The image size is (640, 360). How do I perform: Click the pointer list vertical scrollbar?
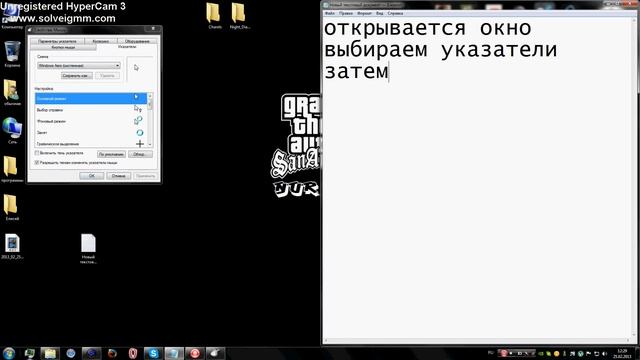(150, 120)
